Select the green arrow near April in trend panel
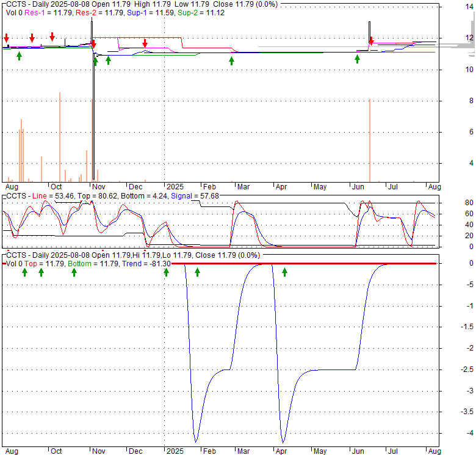Screen dimensions: 476x455 coord(284,272)
